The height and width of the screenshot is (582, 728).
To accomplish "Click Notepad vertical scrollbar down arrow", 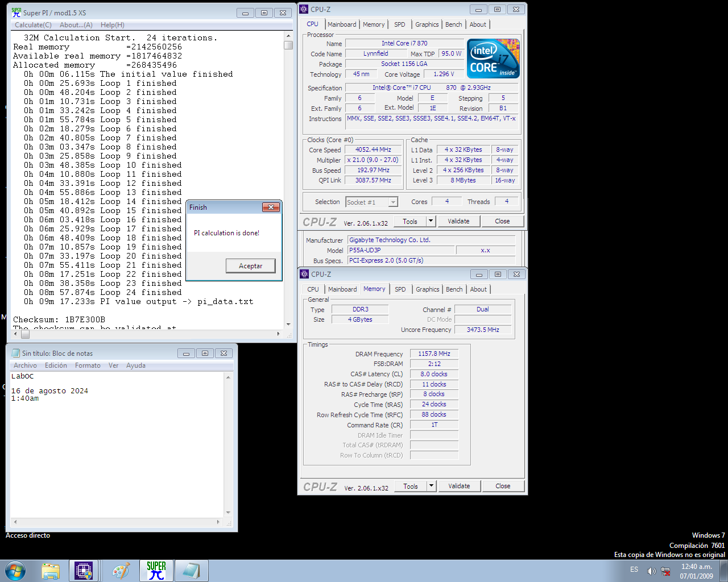I will pos(228,512).
